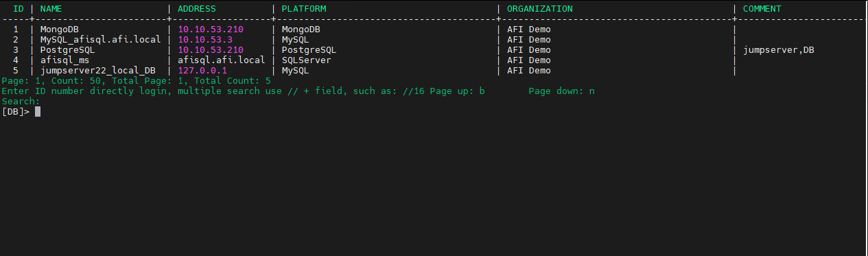Click the PLATFORM column header

pos(304,9)
